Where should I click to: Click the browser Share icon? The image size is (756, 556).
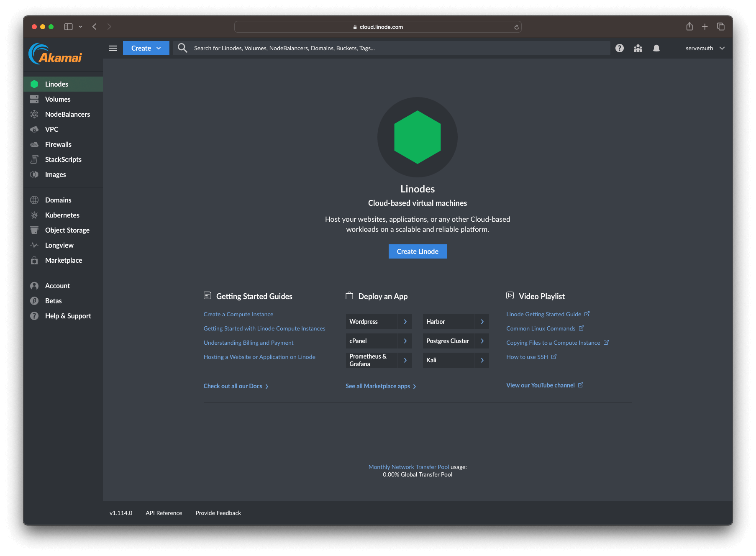[x=689, y=26]
